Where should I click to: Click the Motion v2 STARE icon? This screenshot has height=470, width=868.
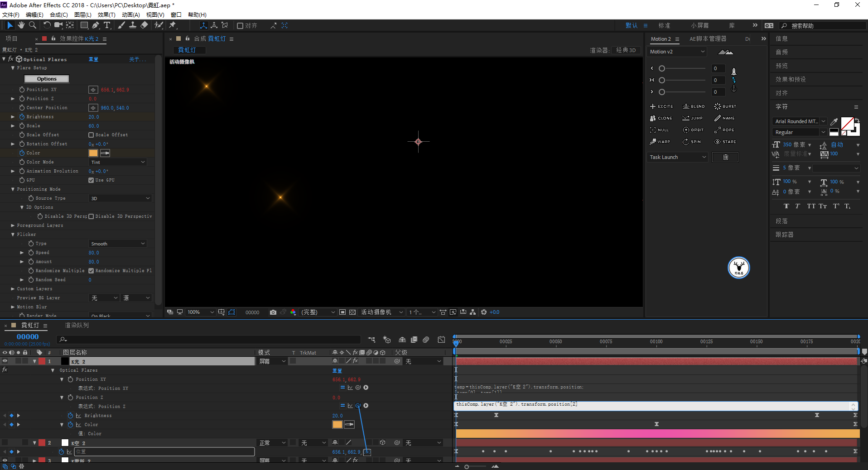tap(725, 142)
